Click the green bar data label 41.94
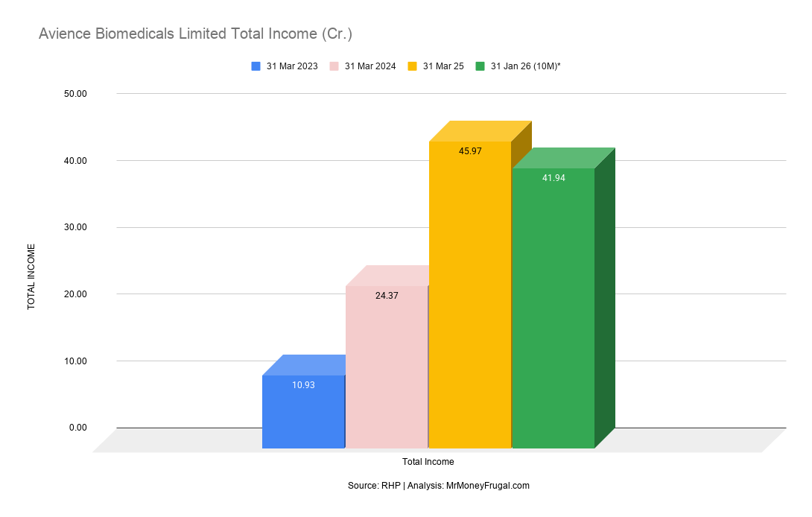 point(554,178)
